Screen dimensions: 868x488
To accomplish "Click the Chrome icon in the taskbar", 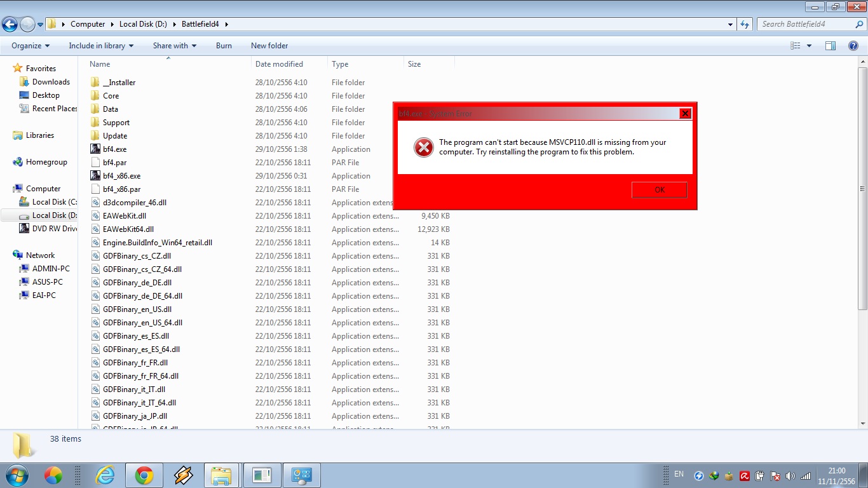I will (x=144, y=475).
